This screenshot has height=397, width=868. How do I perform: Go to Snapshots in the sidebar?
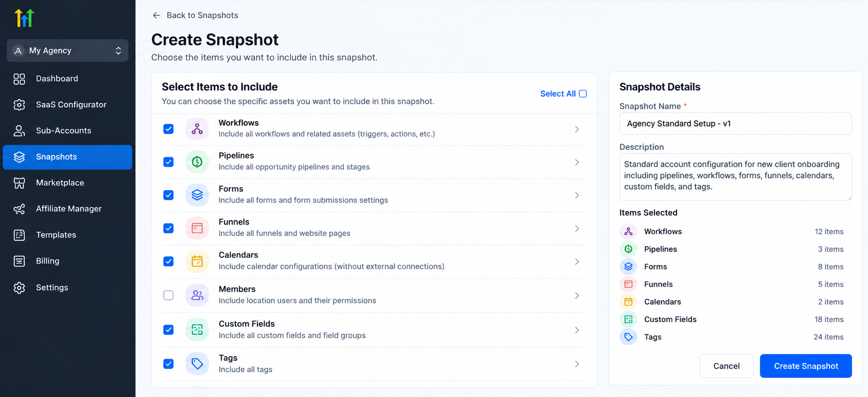pos(67,157)
